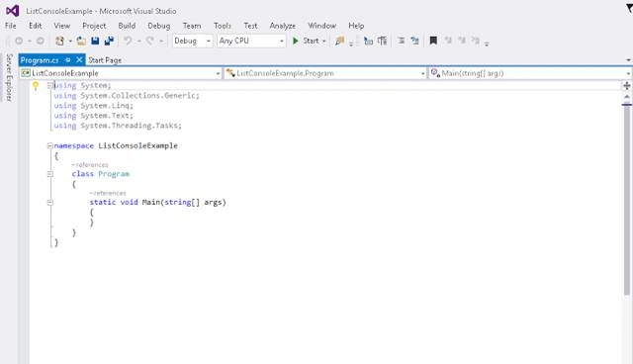Click the Open File folder icon
The image size is (633, 364).
pos(81,41)
